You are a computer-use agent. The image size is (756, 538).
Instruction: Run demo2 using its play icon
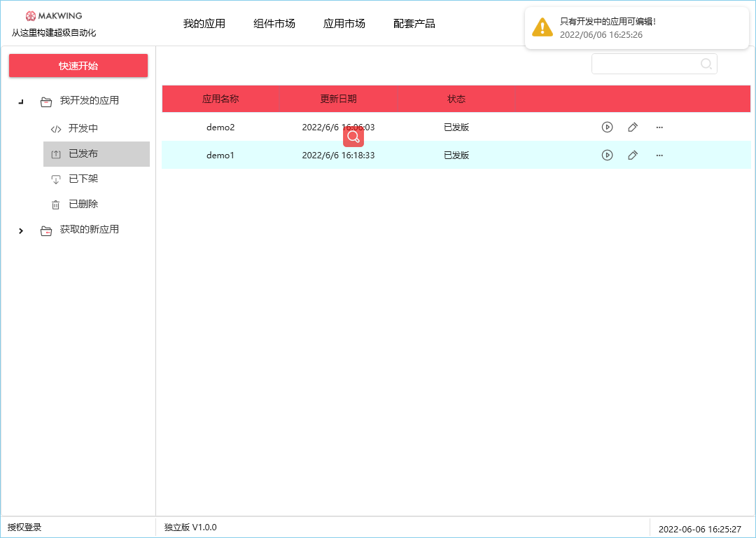(x=607, y=127)
